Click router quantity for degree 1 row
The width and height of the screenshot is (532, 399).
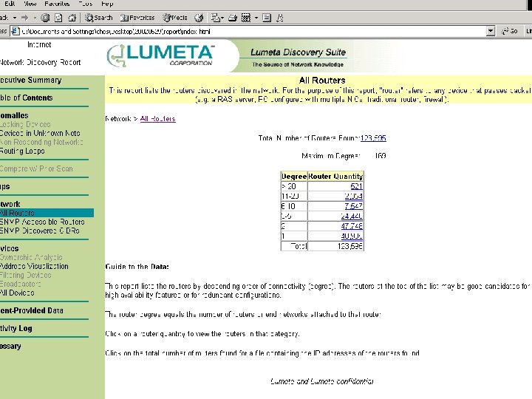[352, 236]
